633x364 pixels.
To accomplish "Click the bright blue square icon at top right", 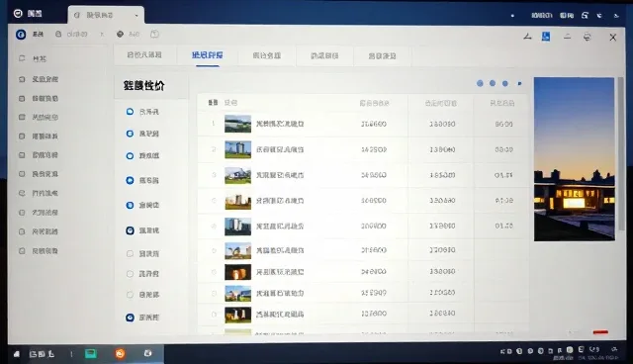I will tap(546, 37).
